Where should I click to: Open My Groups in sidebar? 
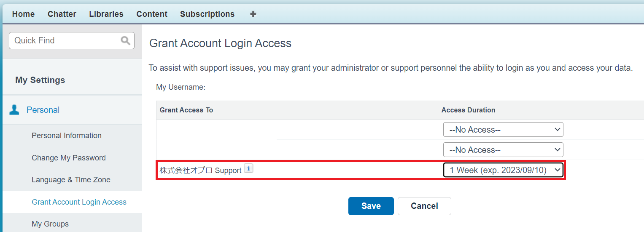click(x=50, y=224)
